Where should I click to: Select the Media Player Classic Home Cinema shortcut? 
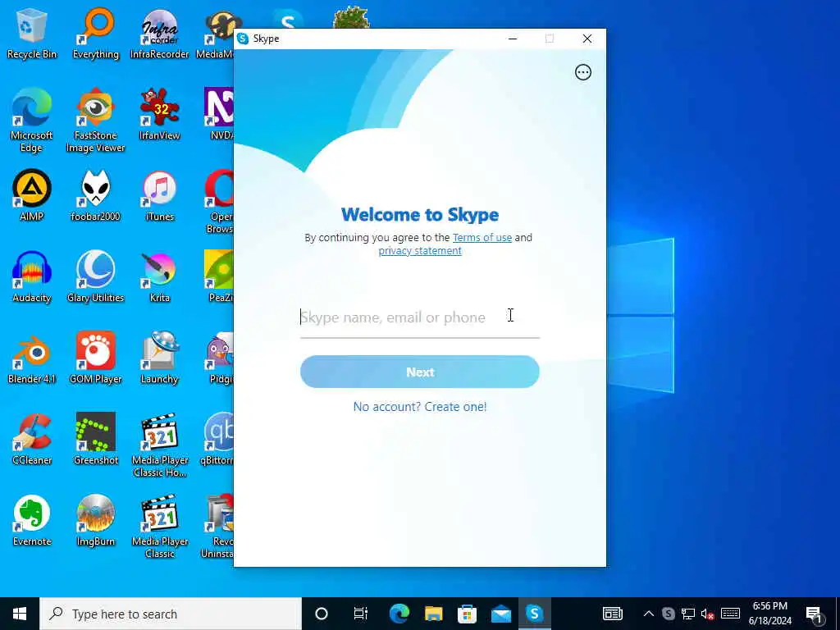[160, 445]
